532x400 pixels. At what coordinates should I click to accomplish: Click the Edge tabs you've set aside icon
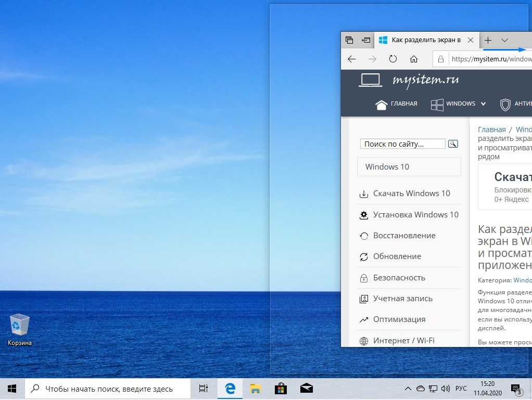tap(349, 40)
